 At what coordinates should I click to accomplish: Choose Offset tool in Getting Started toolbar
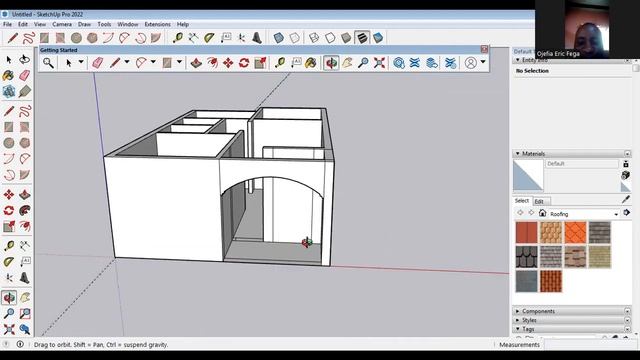point(212,63)
